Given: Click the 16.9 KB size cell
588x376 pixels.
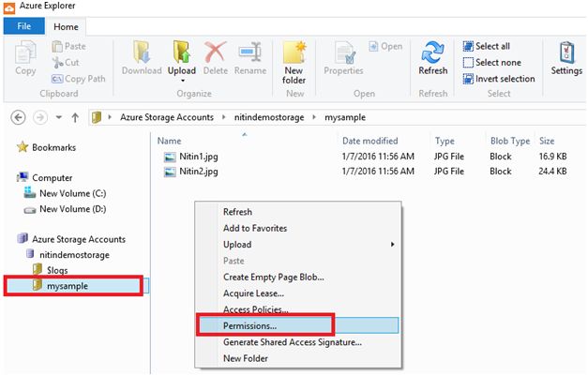Looking at the screenshot, I should point(552,157).
